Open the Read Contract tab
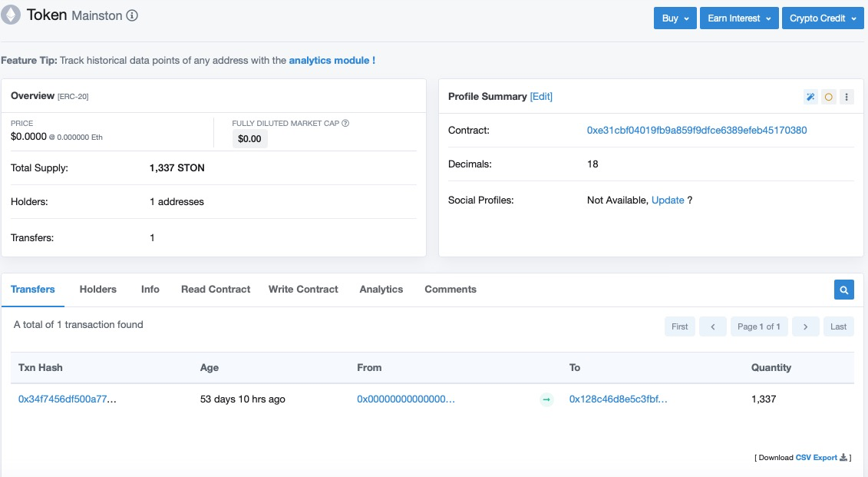Screen dimensions: 868x477 click(216, 290)
